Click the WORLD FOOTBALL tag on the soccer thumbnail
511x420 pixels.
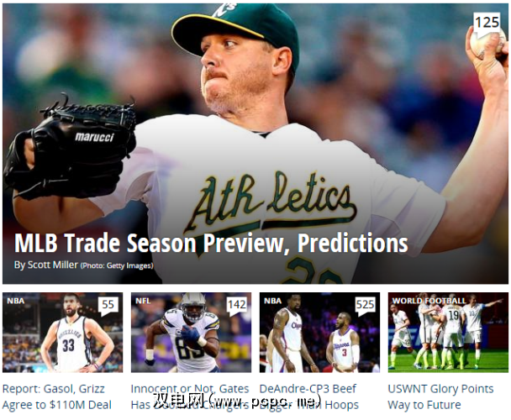click(429, 301)
